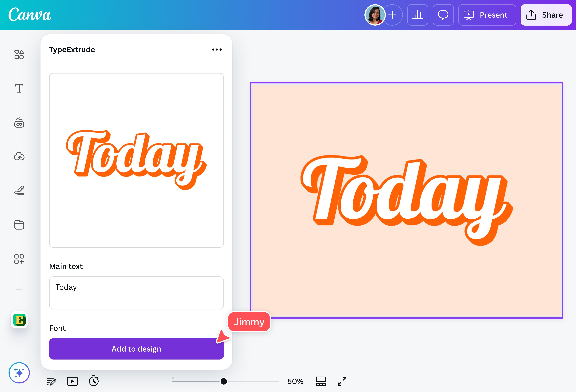This screenshot has height=392, width=576.
Task: Click the Main text input field
Action: [136, 293]
